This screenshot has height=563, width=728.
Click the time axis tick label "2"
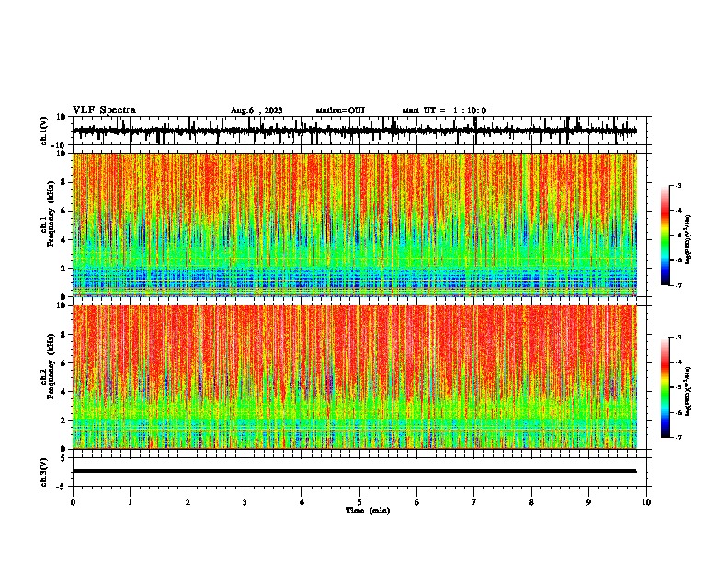click(x=188, y=502)
